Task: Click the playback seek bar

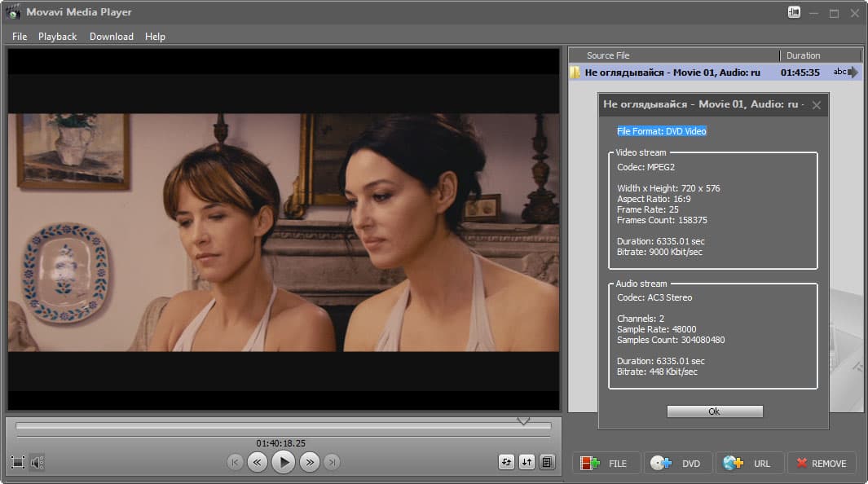Action: (x=283, y=426)
